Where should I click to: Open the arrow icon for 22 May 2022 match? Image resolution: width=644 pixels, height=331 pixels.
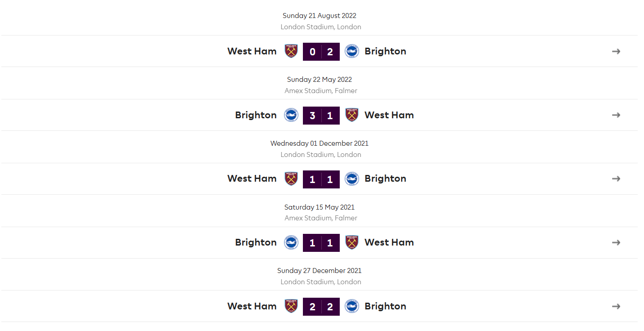(x=616, y=115)
